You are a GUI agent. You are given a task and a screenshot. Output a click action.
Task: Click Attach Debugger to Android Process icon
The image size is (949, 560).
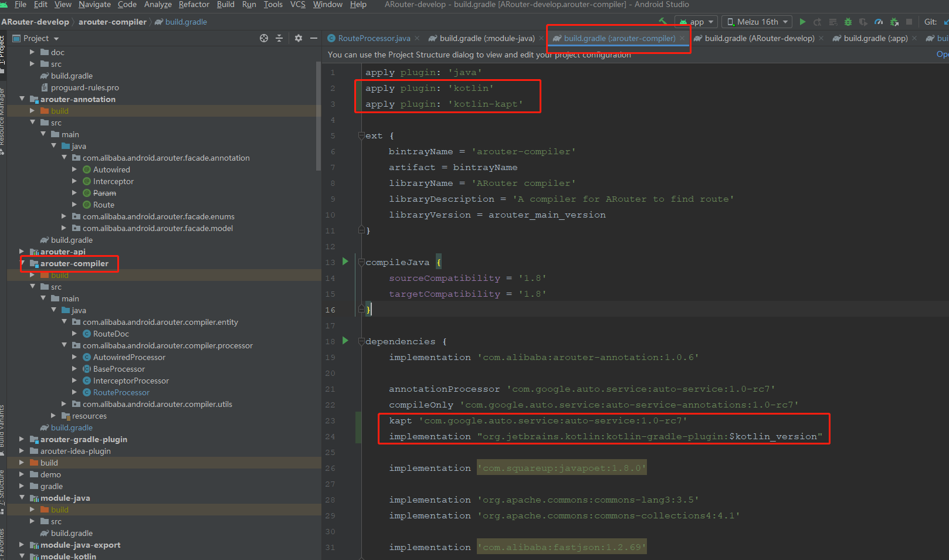click(x=894, y=22)
